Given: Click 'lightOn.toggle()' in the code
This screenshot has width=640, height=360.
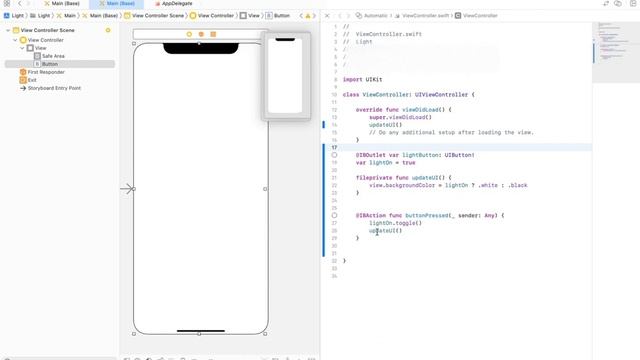Looking at the screenshot, I should coord(396,223).
